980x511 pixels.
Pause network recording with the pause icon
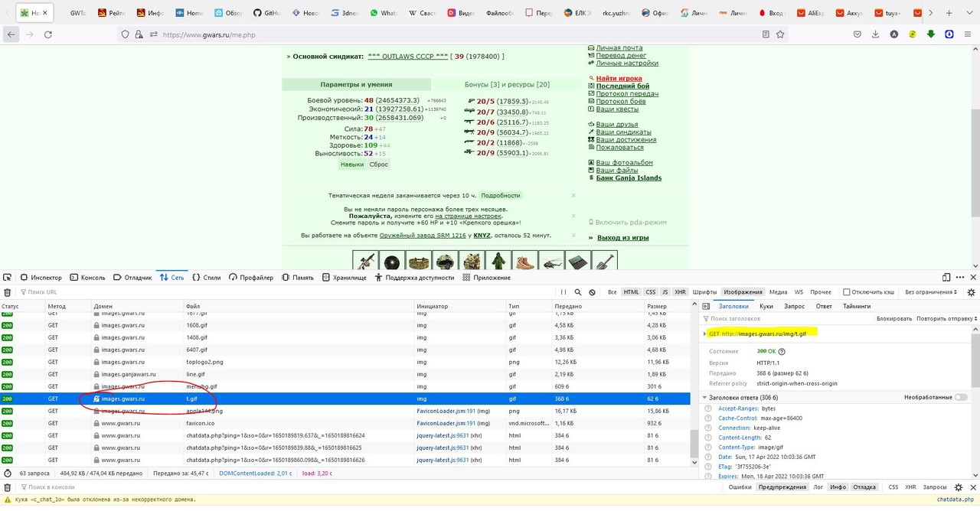click(564, 292)
